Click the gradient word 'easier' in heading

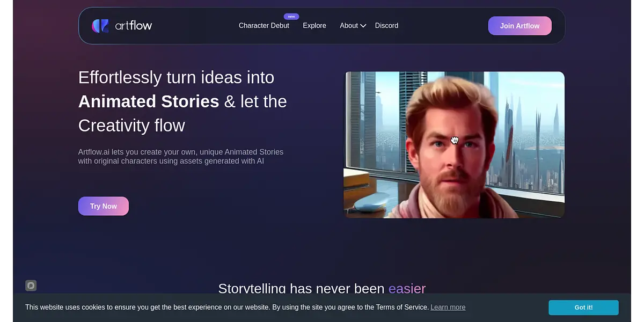point(407,289)
